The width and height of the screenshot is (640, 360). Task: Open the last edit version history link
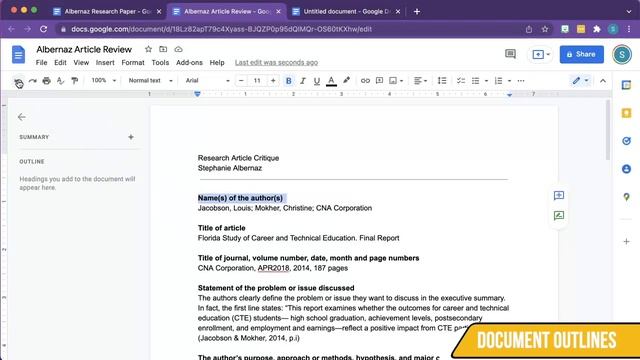point(276,62)
